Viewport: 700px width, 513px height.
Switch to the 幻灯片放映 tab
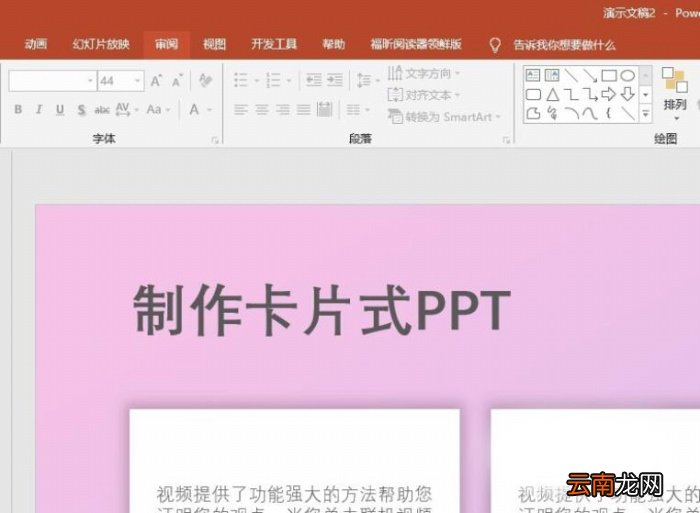101,44
